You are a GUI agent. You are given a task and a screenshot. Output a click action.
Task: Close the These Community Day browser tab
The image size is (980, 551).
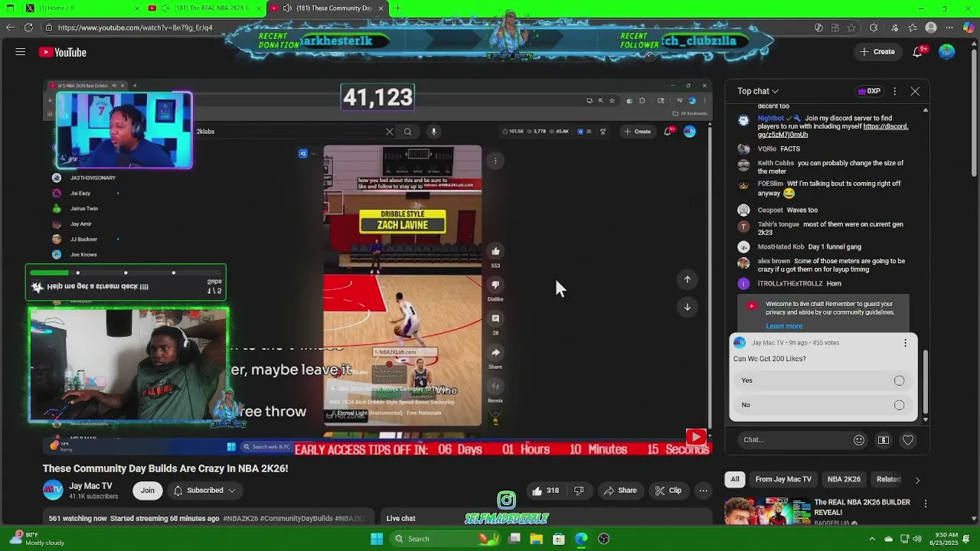[x=381, y=8]
